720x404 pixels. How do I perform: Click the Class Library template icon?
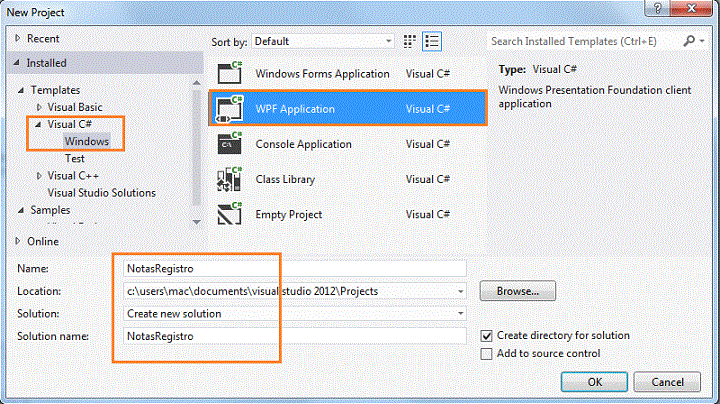[x=229, y=179]
